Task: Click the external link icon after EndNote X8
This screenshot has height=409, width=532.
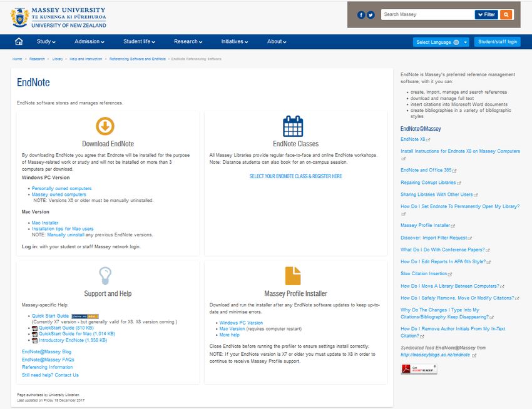Action: click(428, 139)
